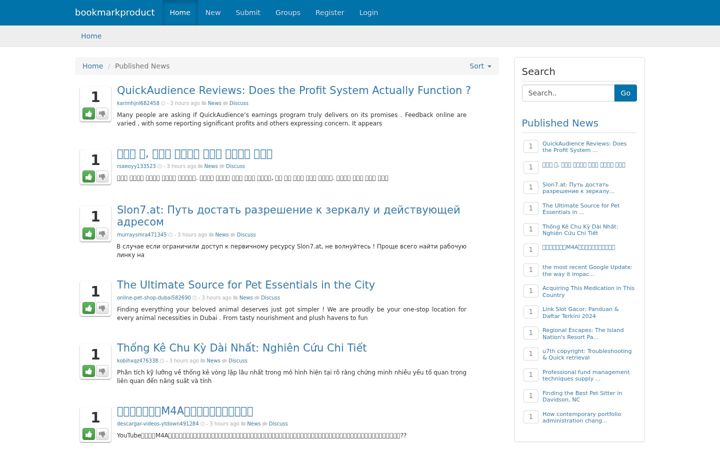Open the Submit page
This screenshot has width=720, height=450.
248,12
